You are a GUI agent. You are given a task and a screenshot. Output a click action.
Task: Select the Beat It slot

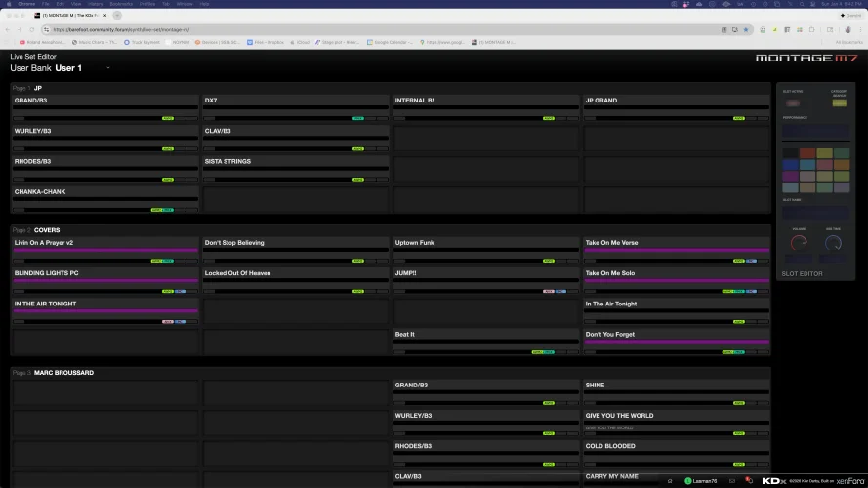(x=486, y=342)
